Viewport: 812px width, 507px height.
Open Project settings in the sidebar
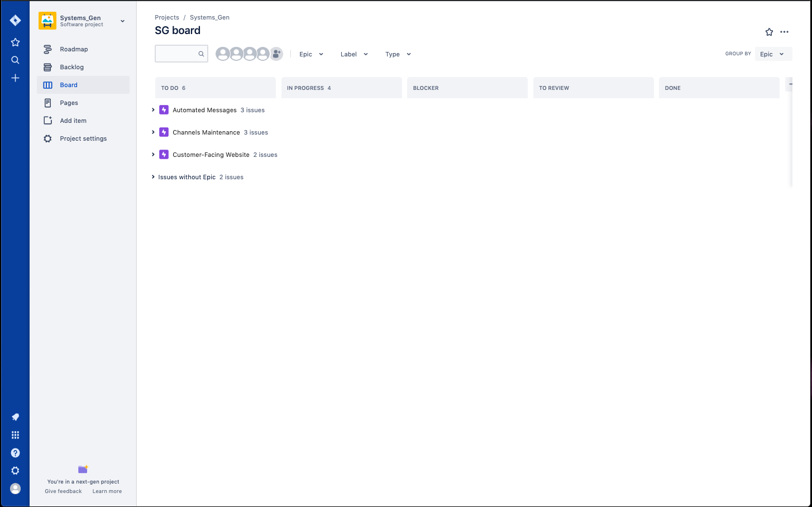point(83,138)
